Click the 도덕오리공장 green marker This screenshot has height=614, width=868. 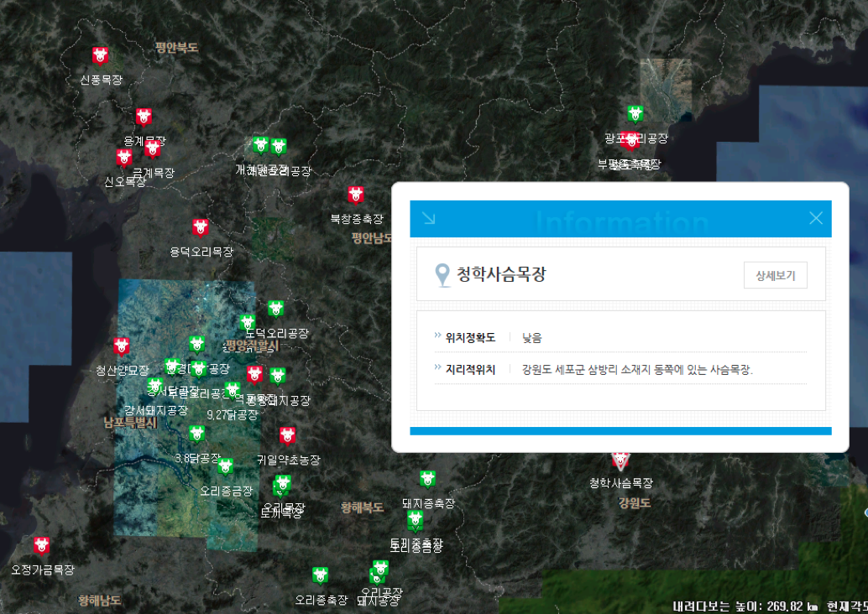tap(275, 309)
